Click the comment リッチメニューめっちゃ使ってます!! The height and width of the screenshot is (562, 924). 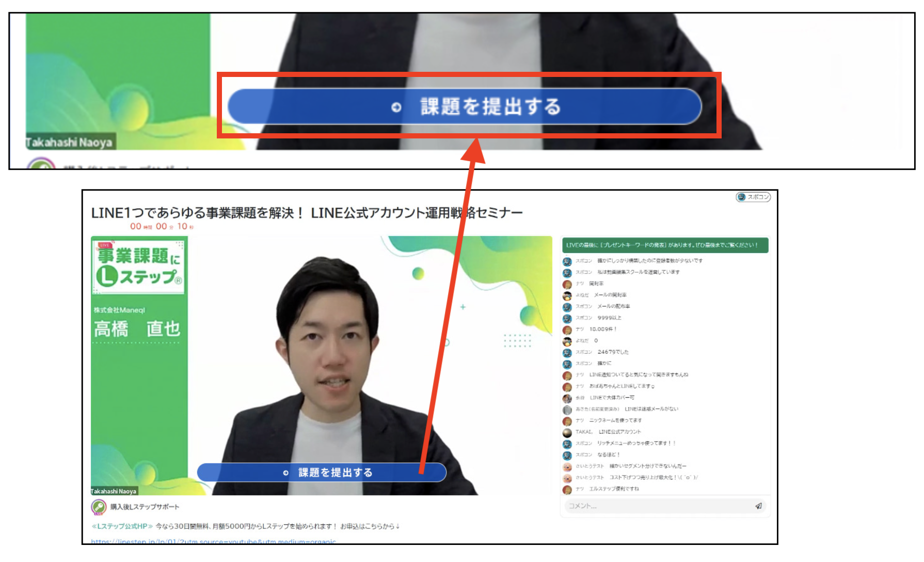636,443
